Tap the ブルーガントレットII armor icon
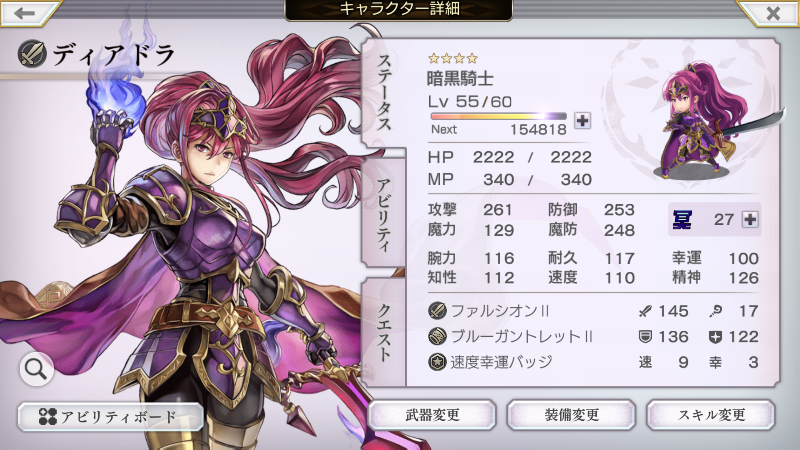This screenshot has height=450, width=800. point(437,336)
